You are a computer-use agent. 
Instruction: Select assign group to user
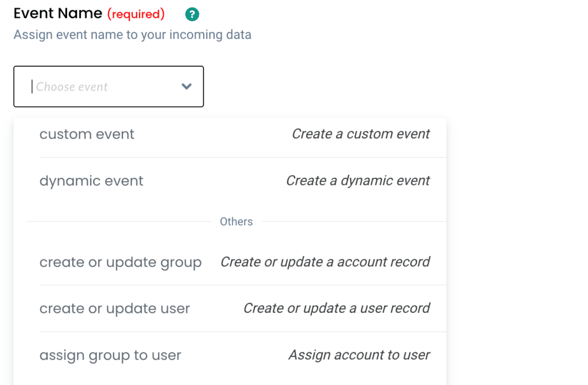[x=110, y=355]
